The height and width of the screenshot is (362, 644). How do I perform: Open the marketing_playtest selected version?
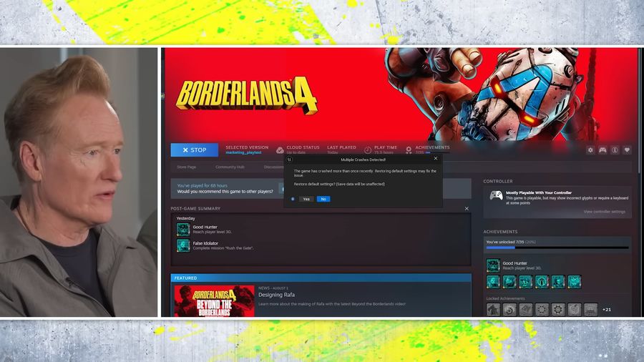pyautogui.click(x=243, y=152)
